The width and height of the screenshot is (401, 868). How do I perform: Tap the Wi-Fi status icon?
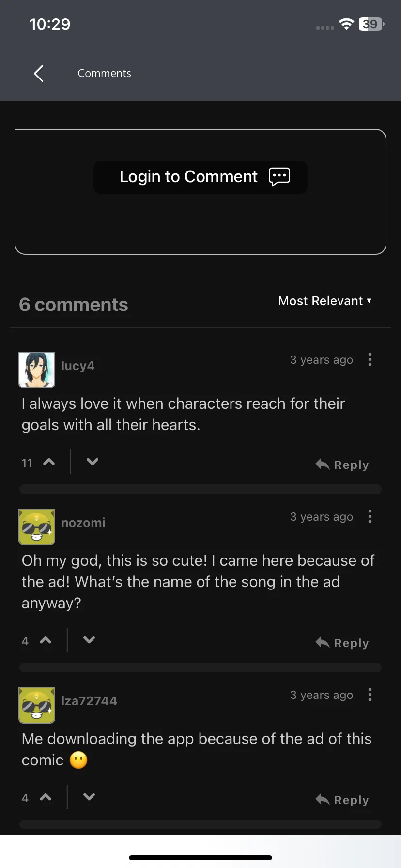click(346, 24)
